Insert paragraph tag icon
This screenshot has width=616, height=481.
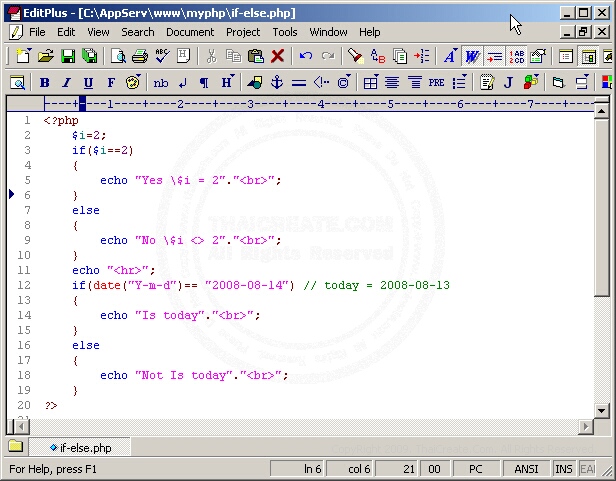coord(204,83)
